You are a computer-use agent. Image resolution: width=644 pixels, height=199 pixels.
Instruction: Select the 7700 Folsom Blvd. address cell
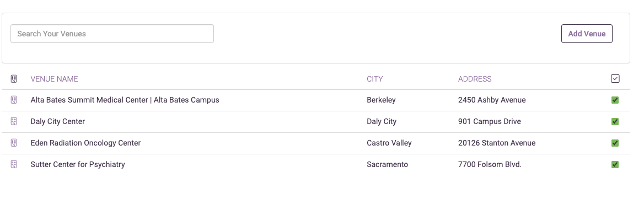click(490, 164)
